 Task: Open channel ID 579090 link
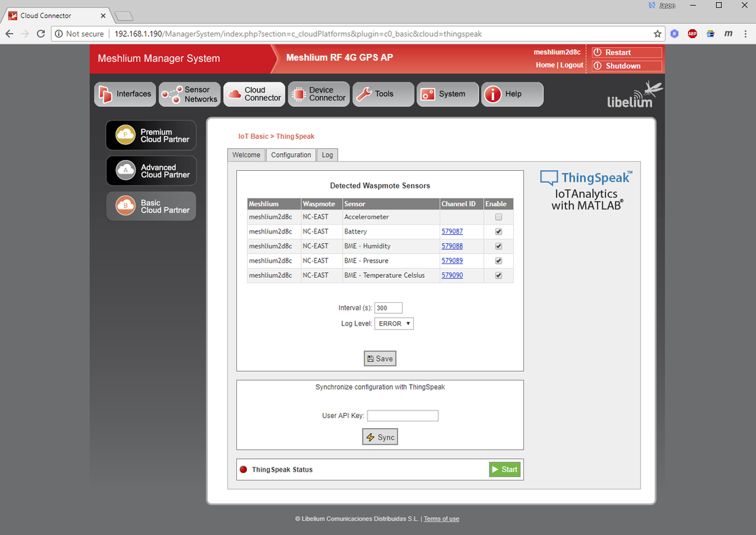(452, 276)
